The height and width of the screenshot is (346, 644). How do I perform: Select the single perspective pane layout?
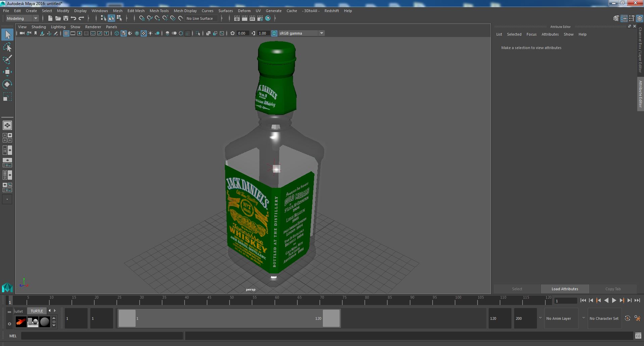(7, 125)
